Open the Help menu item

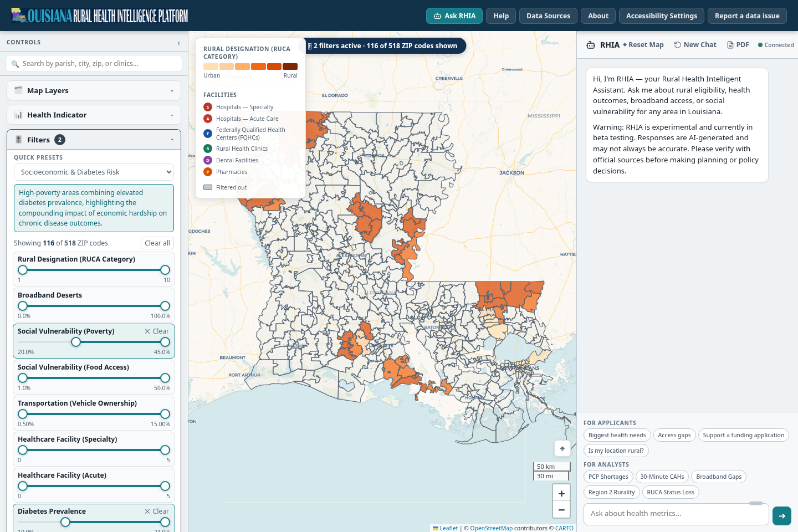point(501,16)
